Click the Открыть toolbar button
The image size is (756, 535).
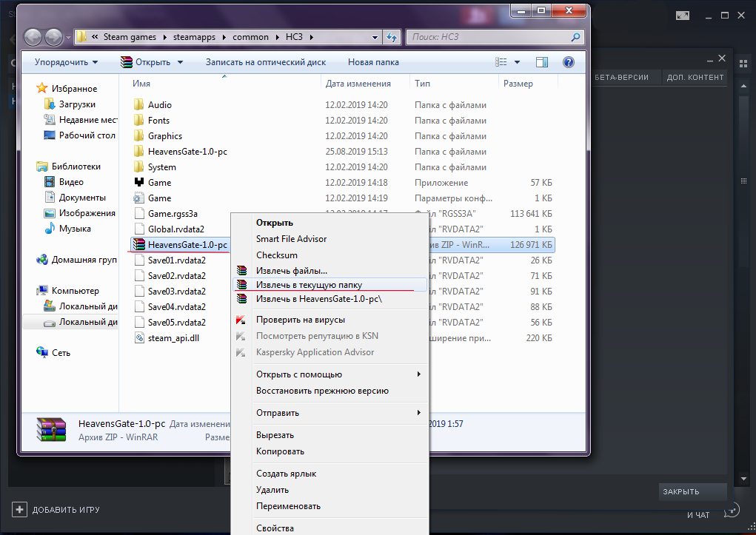click(x=146, y=62)
